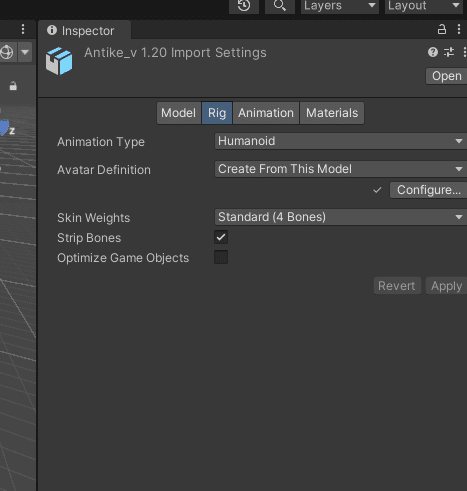Open the globe tool dropdown arrow
The height and width of the screenshot is (491, 467).
point(25,52)
